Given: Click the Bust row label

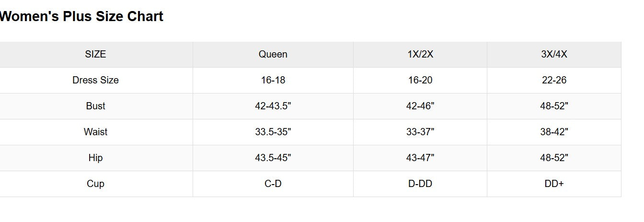Looking at the screenshot, I should [95, 106].
